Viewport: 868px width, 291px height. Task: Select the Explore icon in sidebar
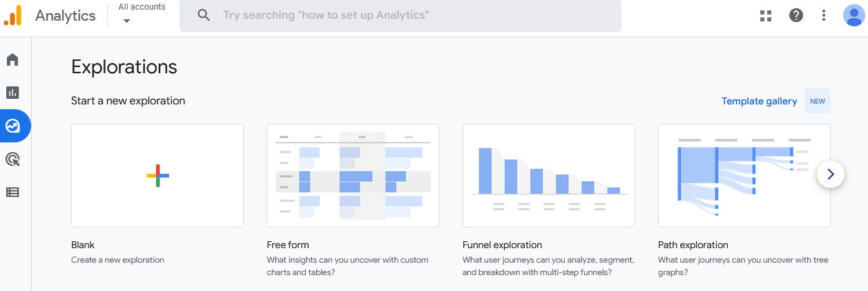[12, 126]
